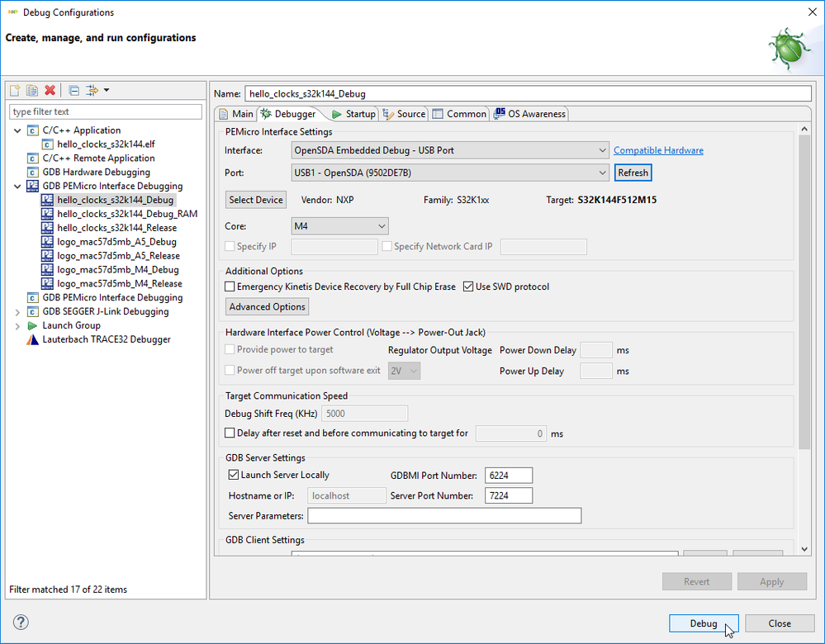The width and height of the screenshot is (825, 644).
Task: Open the Port dropdown
Action: point(450,173)
